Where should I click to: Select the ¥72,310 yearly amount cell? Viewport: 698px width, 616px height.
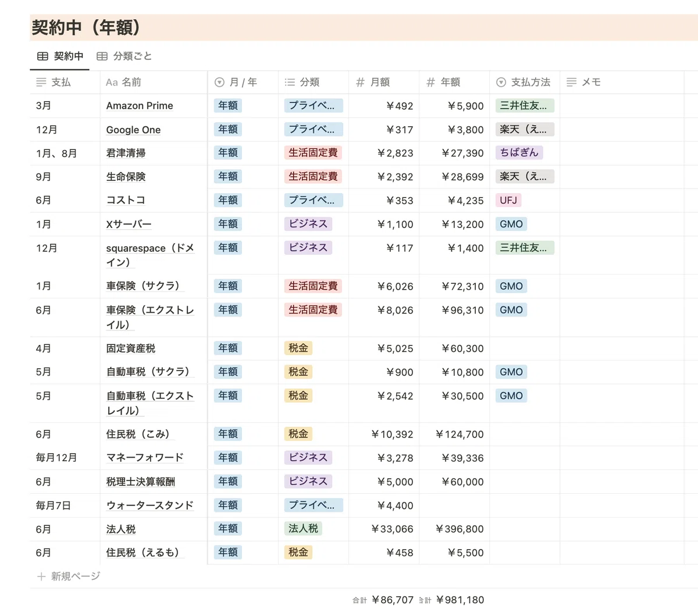click(x=454, y=286)
